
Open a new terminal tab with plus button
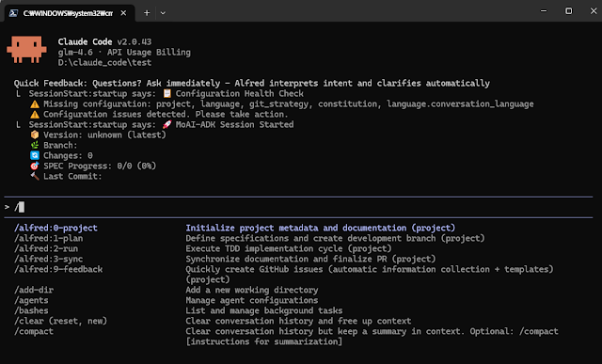point(147,13)
